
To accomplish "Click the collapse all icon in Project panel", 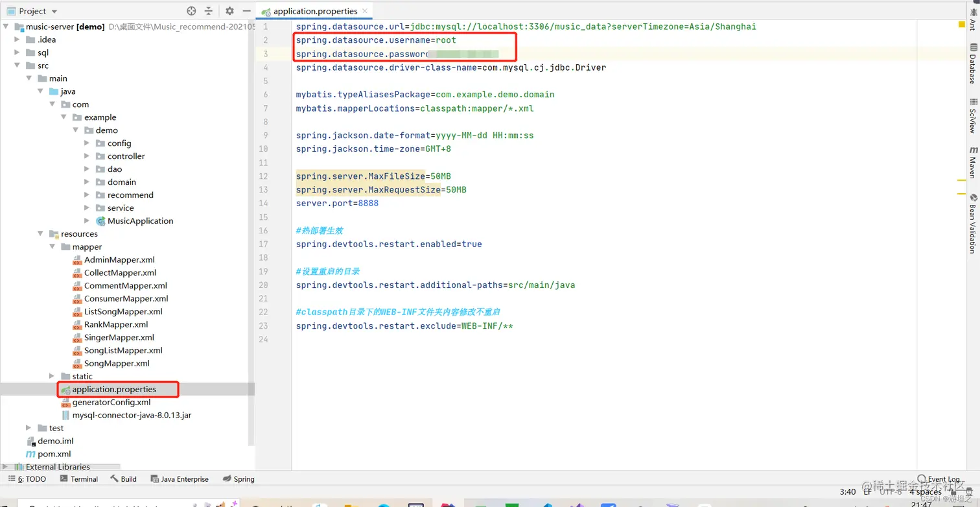I will tap(209, 11).
